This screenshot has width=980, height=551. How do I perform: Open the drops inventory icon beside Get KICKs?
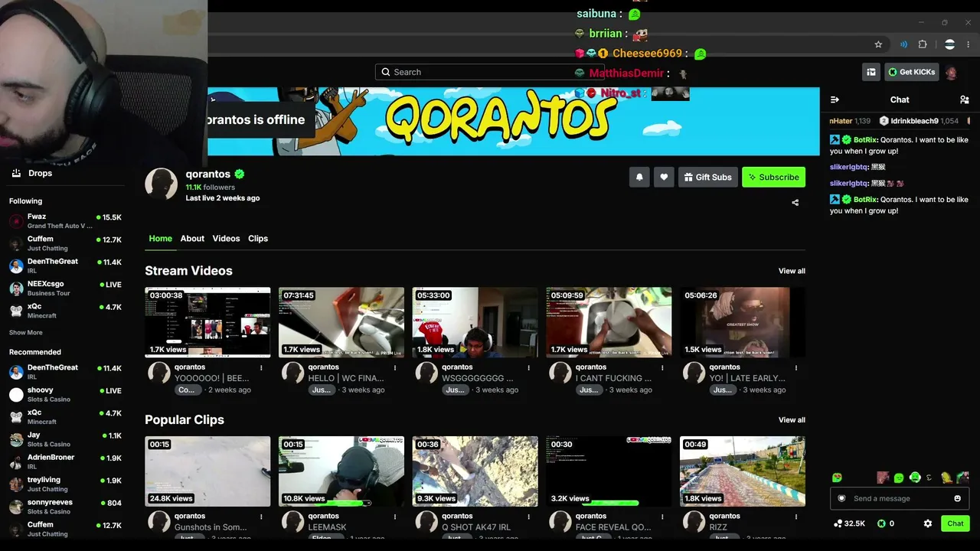coord(871,72)
